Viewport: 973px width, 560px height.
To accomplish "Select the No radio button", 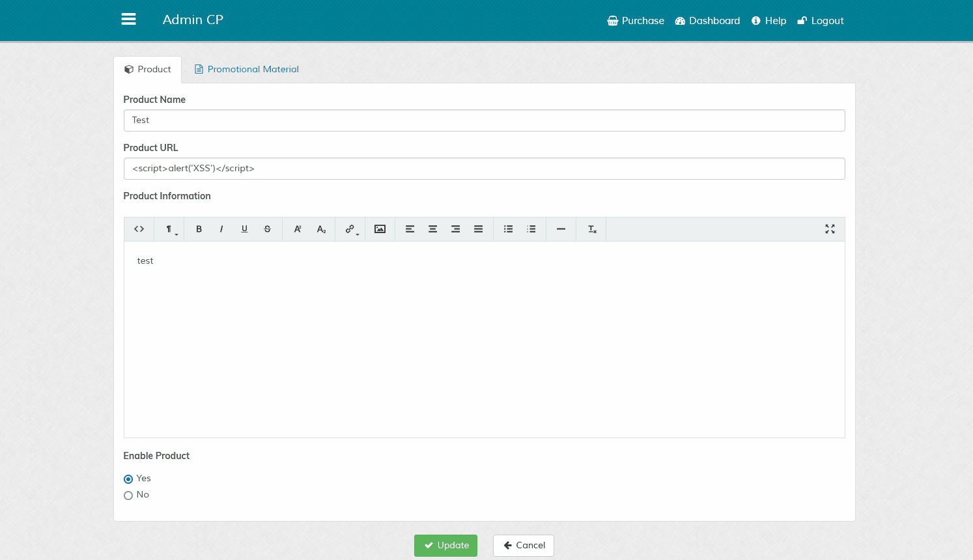I will pyautogui.click(x=128, y=496).
